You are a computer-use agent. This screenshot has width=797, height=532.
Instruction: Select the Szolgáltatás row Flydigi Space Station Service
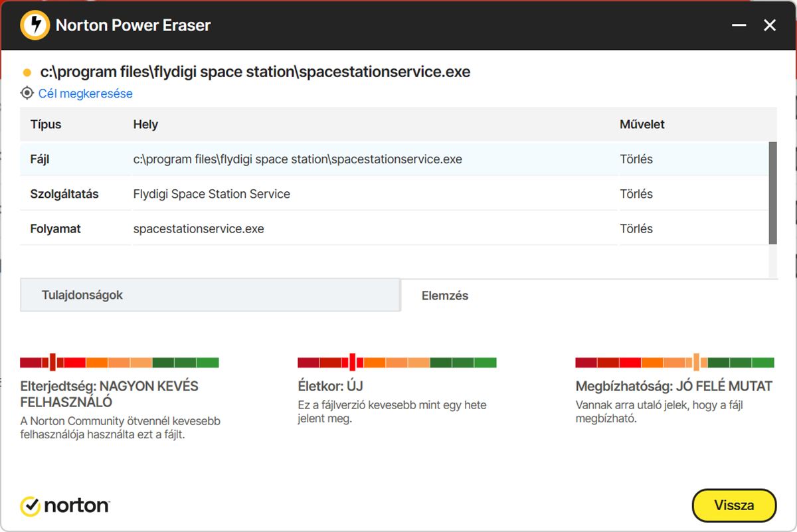211,194
